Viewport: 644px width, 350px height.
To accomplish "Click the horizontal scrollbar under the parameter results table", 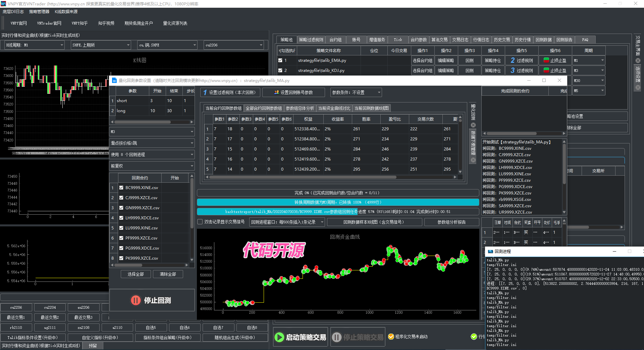I will (302, 177).
